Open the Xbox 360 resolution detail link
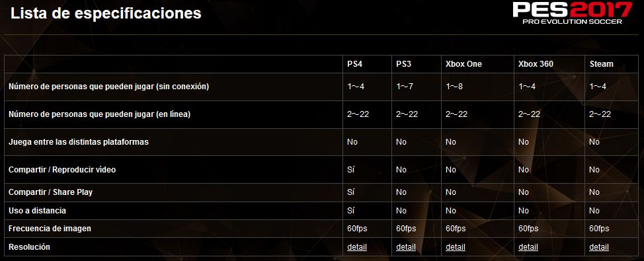644x261 pixels. pos(528,247)
